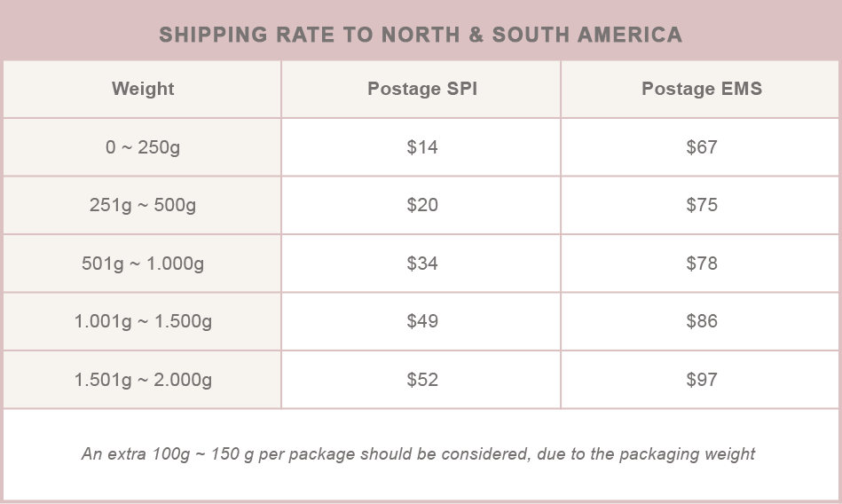The width and height of the screenshot is (842, 504).
Task: Click the 0 ~ 250g weight cell
Action: click(142, 147)
